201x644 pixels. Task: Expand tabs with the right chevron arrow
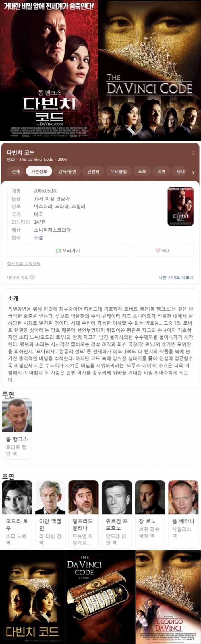(193, 173)
